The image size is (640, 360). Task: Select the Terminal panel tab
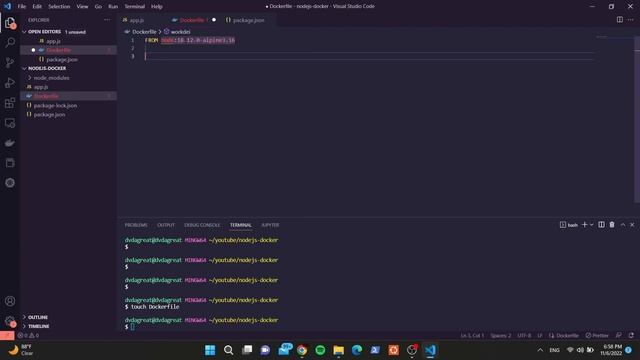pos(240,225)
